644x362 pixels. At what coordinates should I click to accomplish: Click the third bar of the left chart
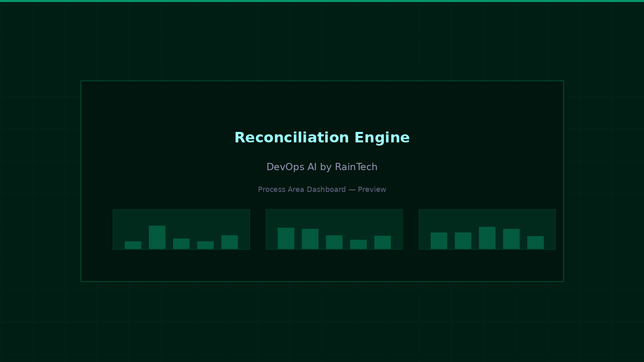181,243
